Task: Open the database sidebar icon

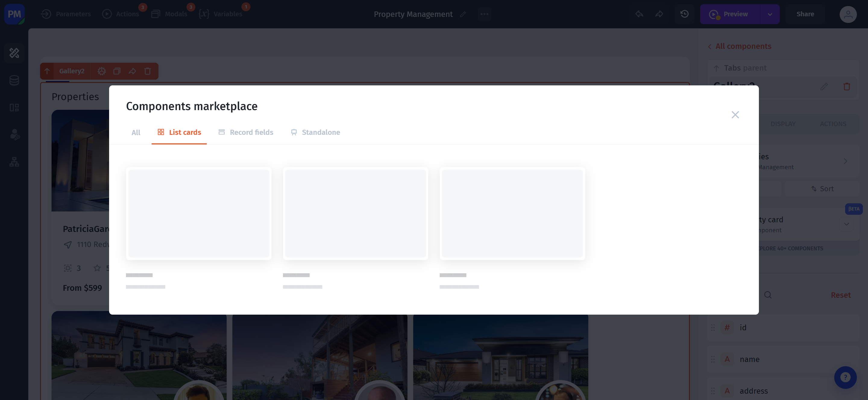Action: (14, 80)
